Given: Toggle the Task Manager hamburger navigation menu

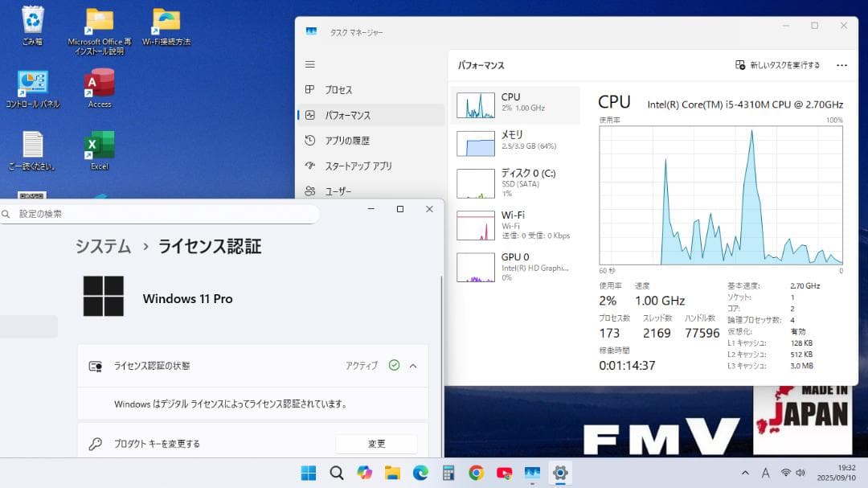Looking at the screenshot, I should (310, 64).
